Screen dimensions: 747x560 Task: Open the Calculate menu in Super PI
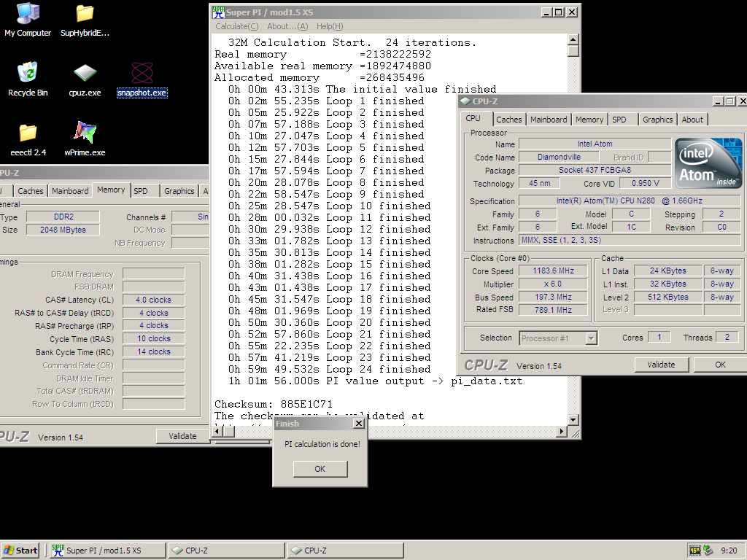pyautogui.click(x=237, y=27)
